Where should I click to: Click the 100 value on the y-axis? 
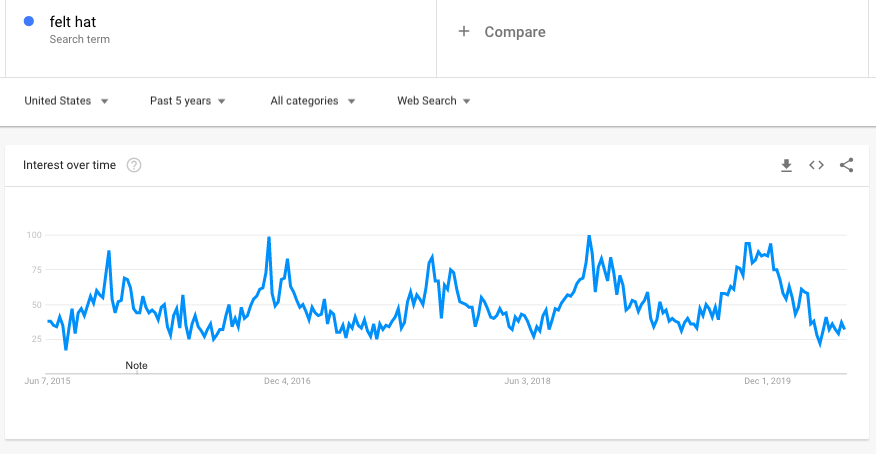pyautogui.click(x=34, y=235)
